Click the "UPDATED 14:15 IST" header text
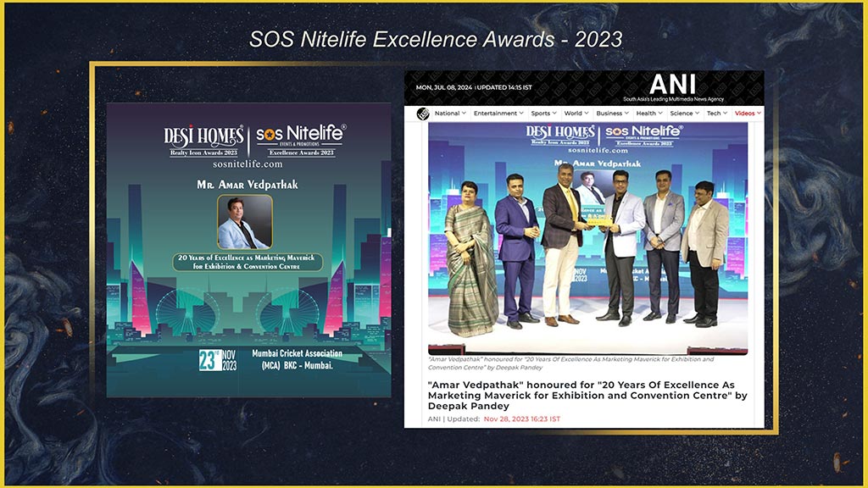 504,87
